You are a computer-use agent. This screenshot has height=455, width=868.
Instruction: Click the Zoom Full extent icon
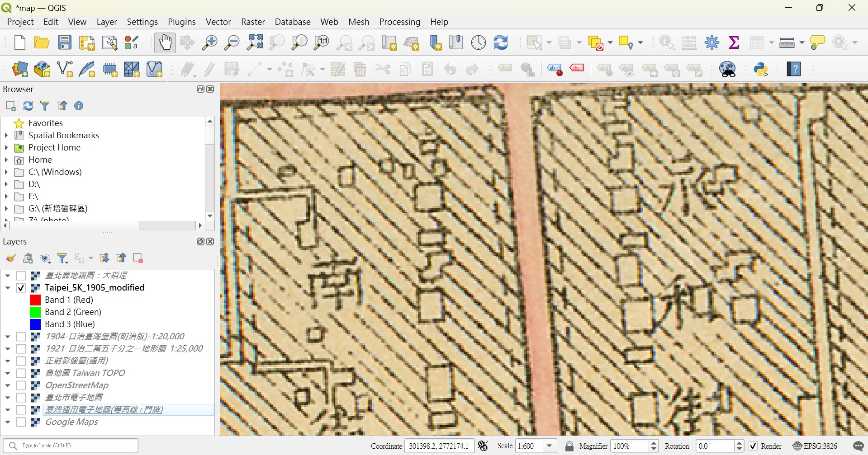pyautogui.click(x=255, y=43)
